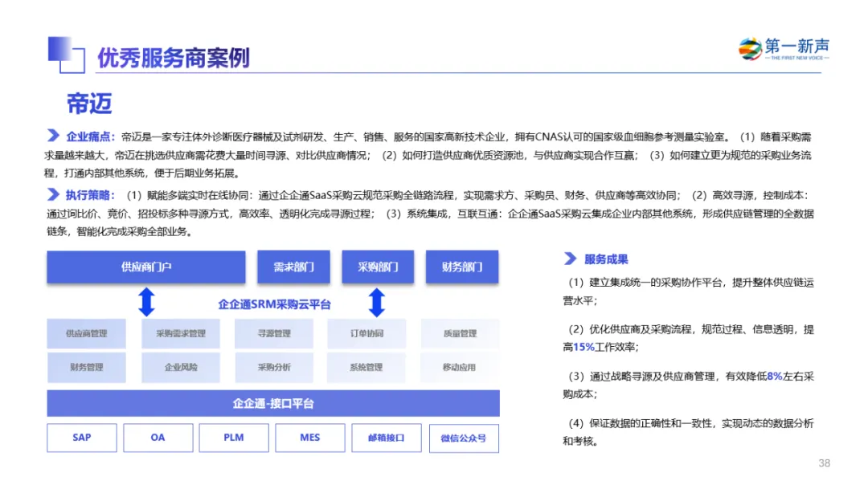Viewport: 868px width, 489px height.
Task: Select the MES interface box
Action: click(x=310, y=438)
